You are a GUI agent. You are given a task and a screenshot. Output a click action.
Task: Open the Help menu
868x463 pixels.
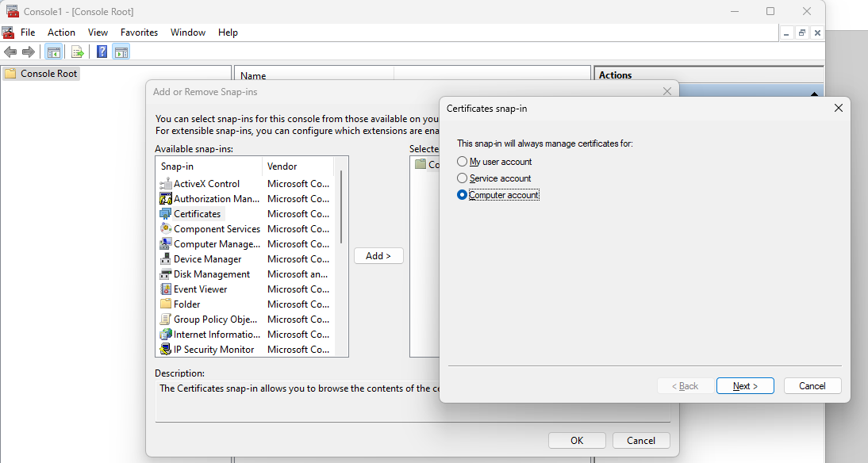coord(228,32)
